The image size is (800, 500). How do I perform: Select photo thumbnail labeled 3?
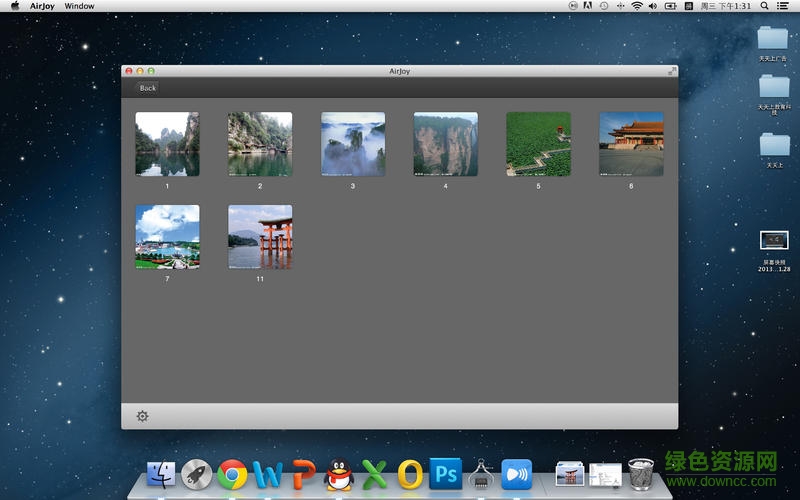[x=353, y=144]
